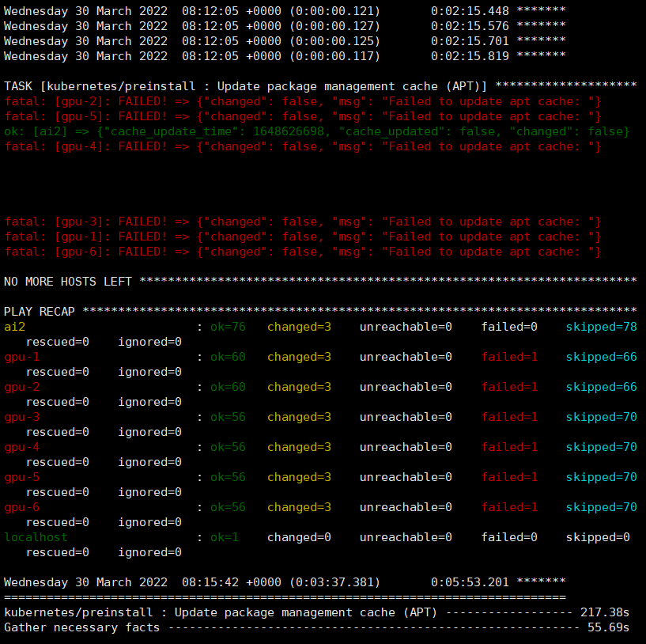Screen dimensions: 646x644
Task: Click the kubernetes/preinstall summary line at bottom
Action: (316, 612)
